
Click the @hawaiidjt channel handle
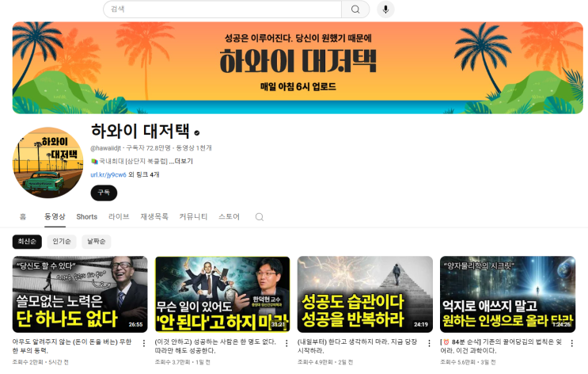tap(106, 148)
